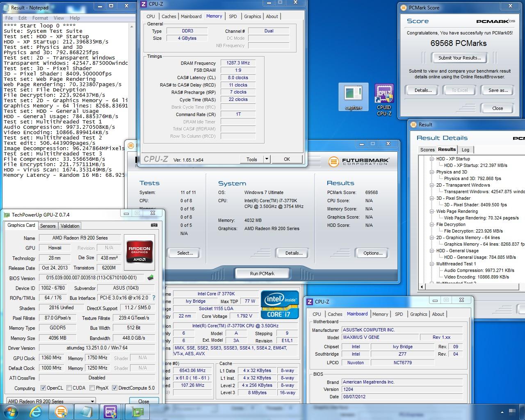Click the Futuremark Corporation logo

pyautogui.click(x=358, y=161)
